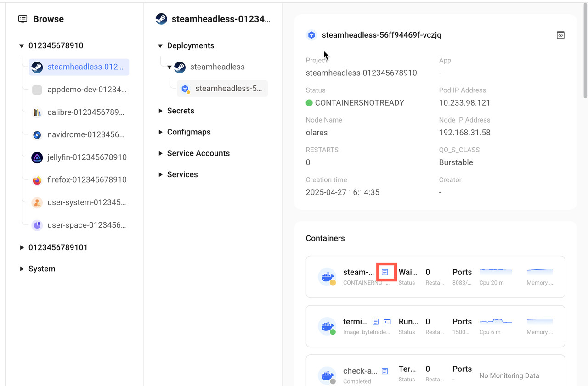This screenshot has height=386, width=588.
Task: Click Ter... status of check-a... container
Action: tap(407, 369)
